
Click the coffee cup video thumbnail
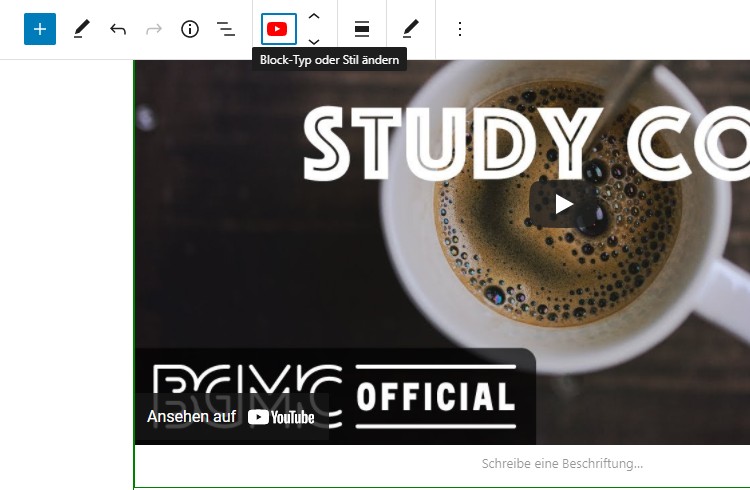pos(442,252)
